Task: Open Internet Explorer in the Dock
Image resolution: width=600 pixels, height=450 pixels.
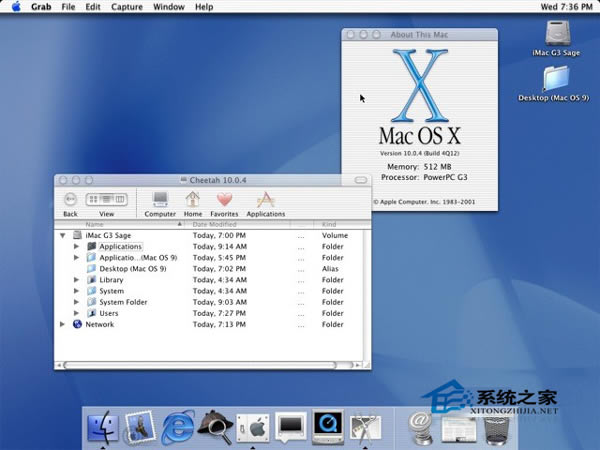Action: tap(177, 427)
